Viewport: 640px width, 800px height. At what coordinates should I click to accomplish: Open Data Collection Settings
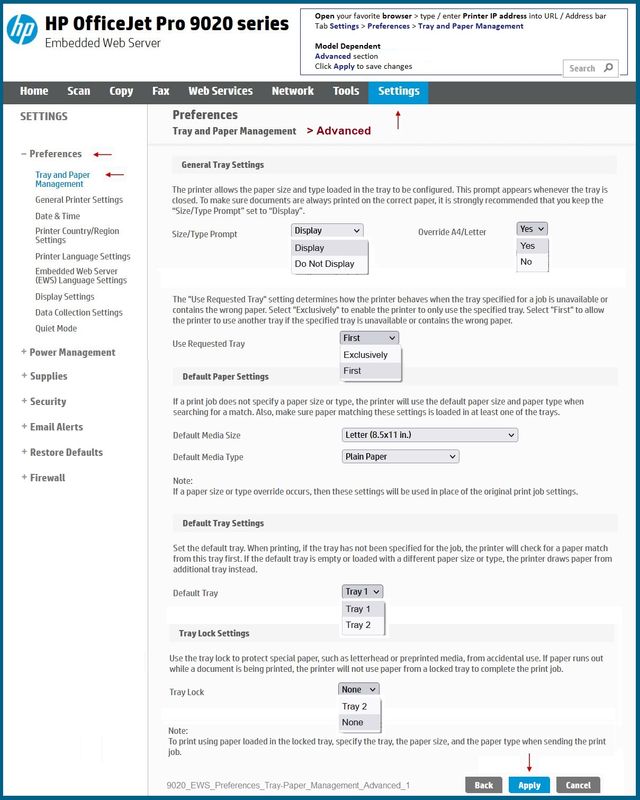click(79, 313)
